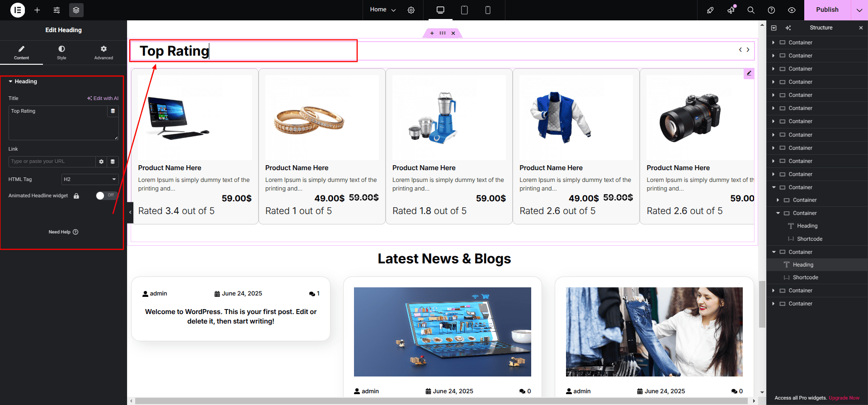Click the Publish button

[x=827, y=10]
